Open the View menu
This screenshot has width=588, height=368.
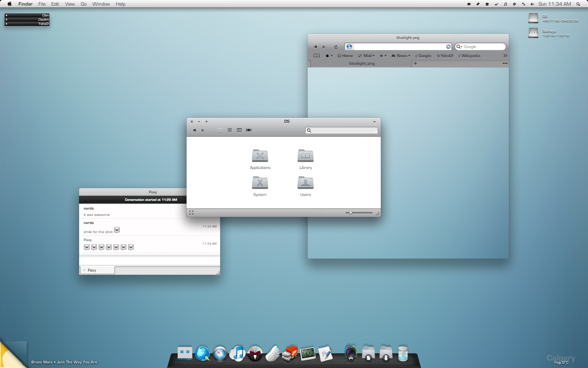70,4
